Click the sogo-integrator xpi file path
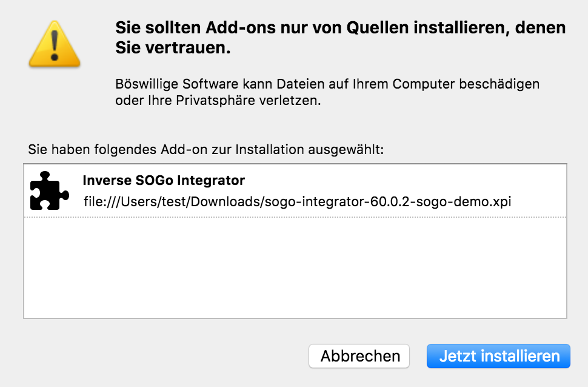 tap(298, 201)
